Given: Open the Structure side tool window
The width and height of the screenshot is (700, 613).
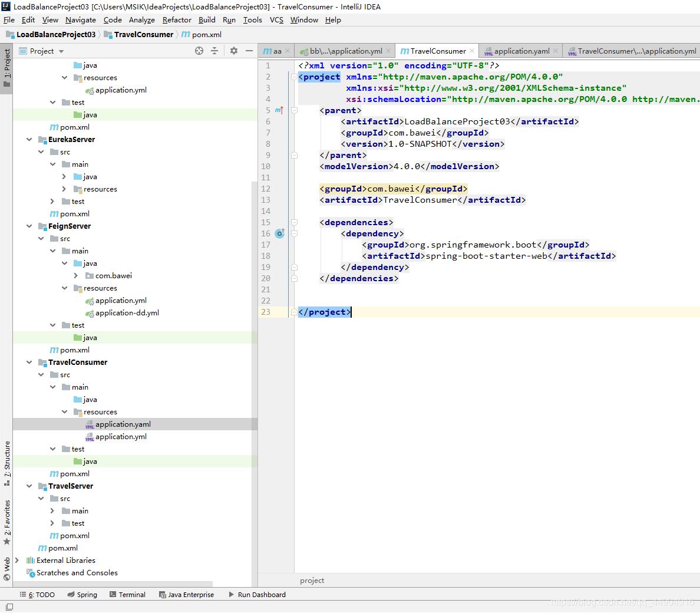Looking at the screenshot, I should tap(6, 463).
